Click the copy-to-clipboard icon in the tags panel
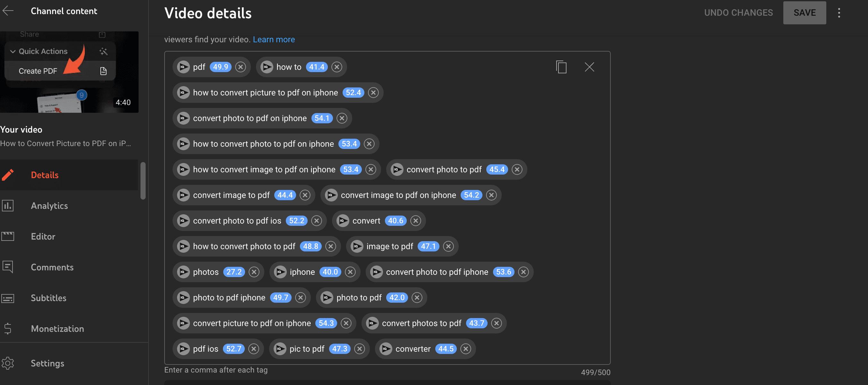Image resolution: width=868 pixels, height=385 pixels. [x=561, y=66]
